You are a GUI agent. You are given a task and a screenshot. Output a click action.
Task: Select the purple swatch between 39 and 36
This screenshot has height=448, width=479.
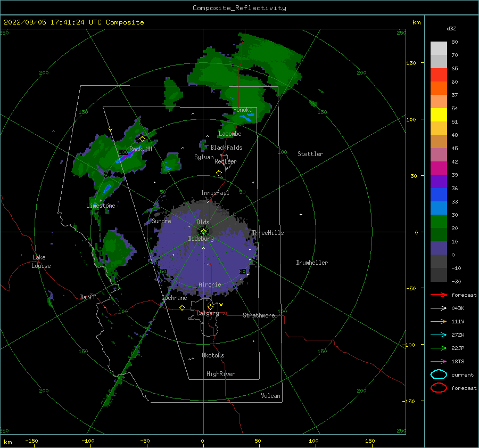pyautogui.click(x=439, y=182)
